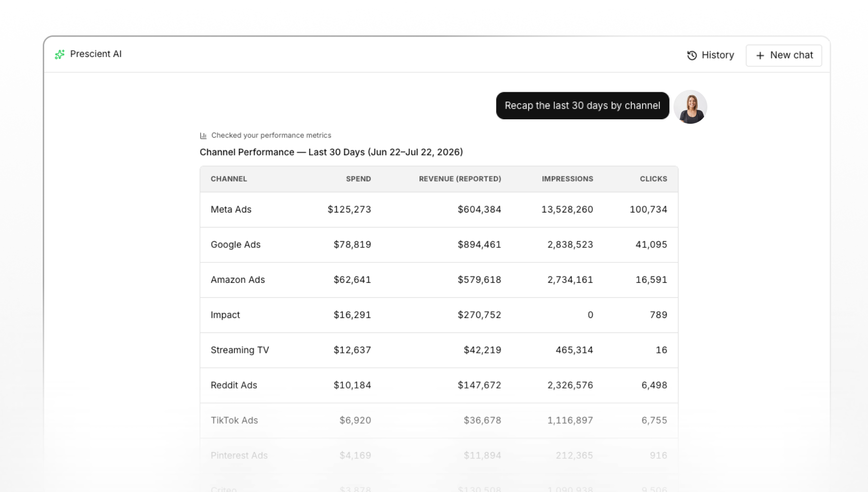Click Meta Ads impressions 13,528,260
868x492 pixels.
567,210
